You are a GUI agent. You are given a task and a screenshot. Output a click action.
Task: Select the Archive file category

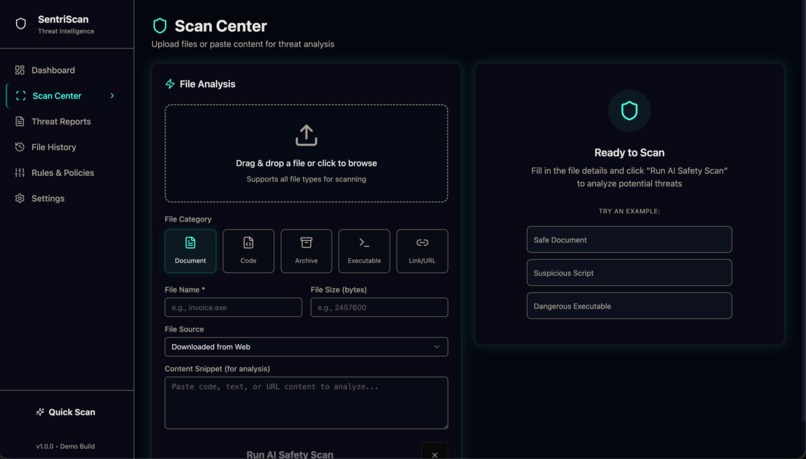click(306, 251)
